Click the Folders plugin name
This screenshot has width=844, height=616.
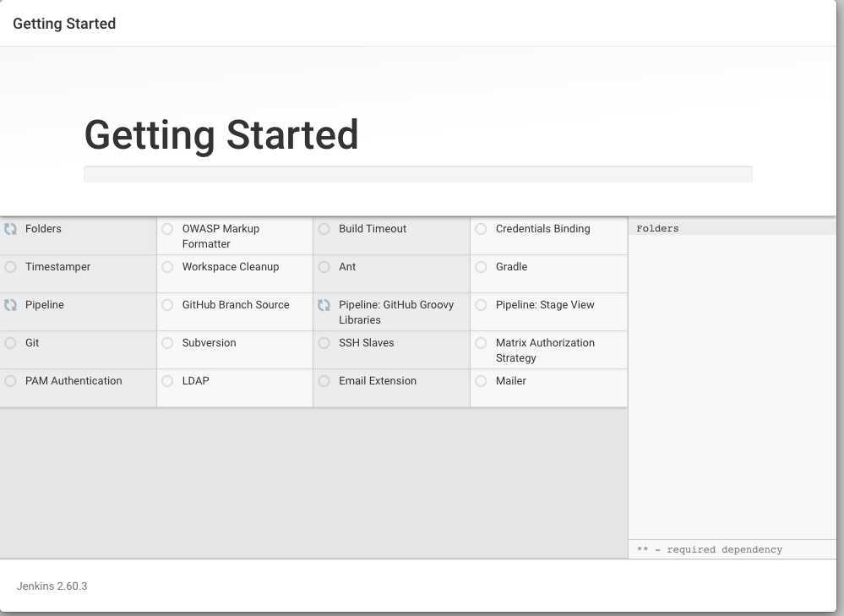[43, 229]
